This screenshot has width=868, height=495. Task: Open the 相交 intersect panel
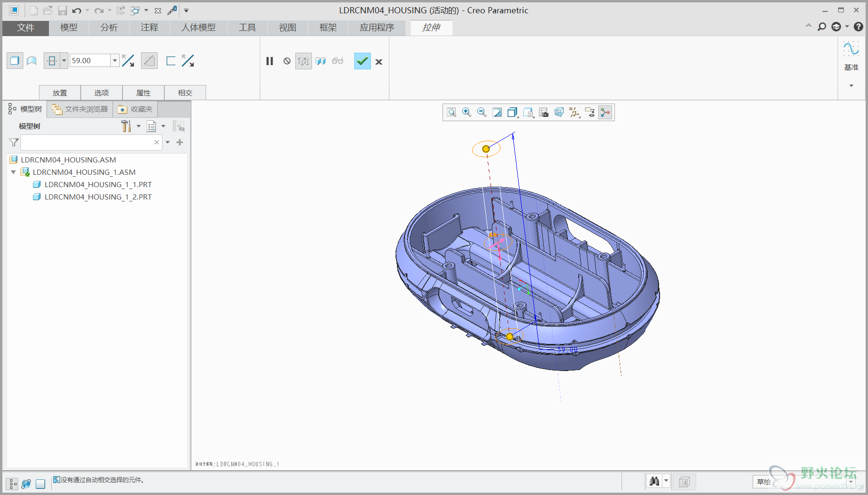click(x=185, y=93)
